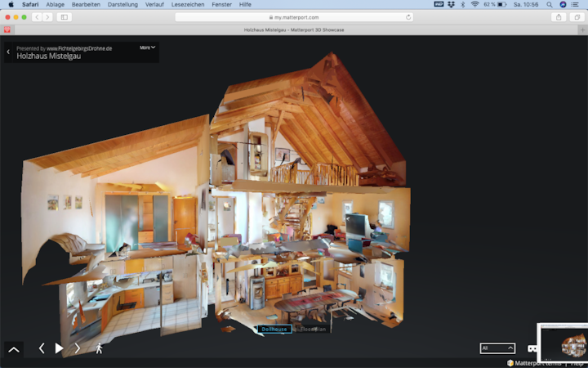This screenshot has height=368, width=588.
Task: Toggle the Safari sidebar
Action: [x=64, y=16]
